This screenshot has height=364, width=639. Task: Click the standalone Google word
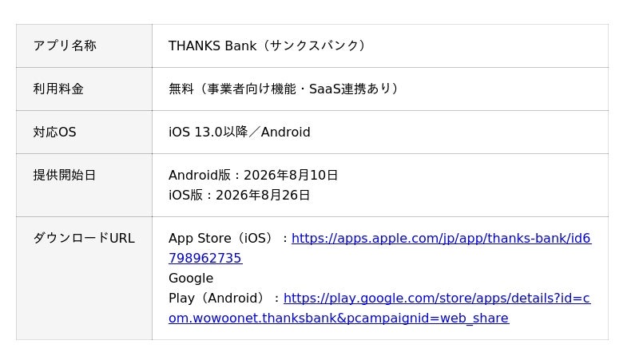click(191, 278)
